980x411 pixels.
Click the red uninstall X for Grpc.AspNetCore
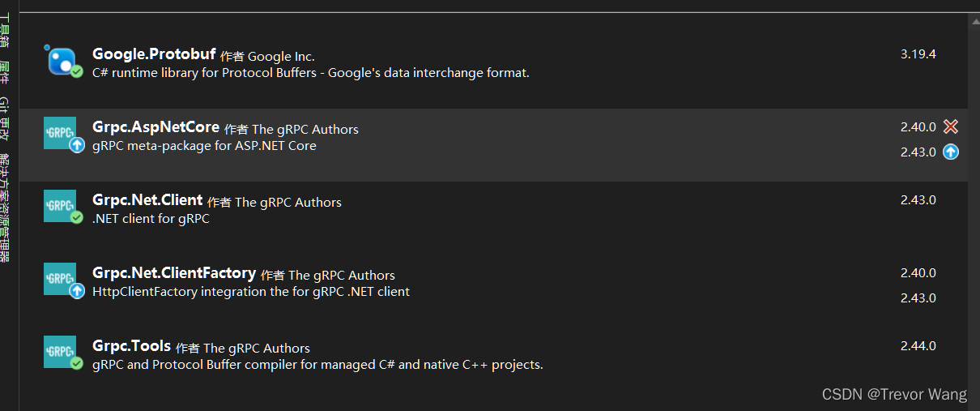(x=951, y=126)
